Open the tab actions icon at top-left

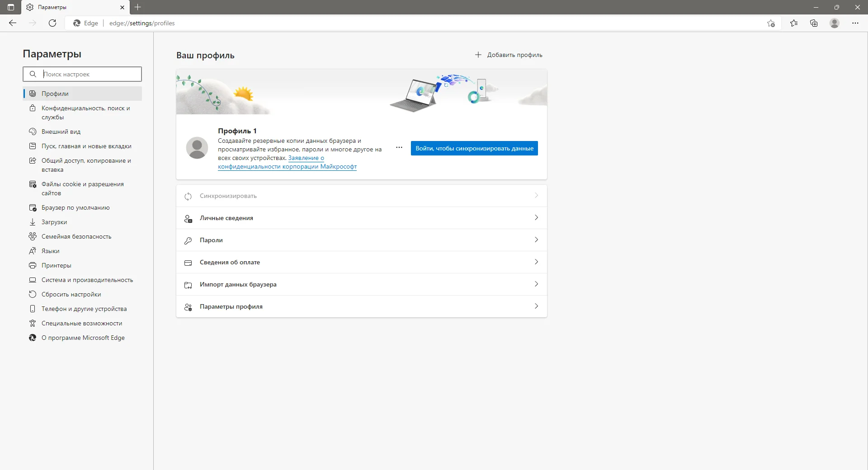pos(11,7)
